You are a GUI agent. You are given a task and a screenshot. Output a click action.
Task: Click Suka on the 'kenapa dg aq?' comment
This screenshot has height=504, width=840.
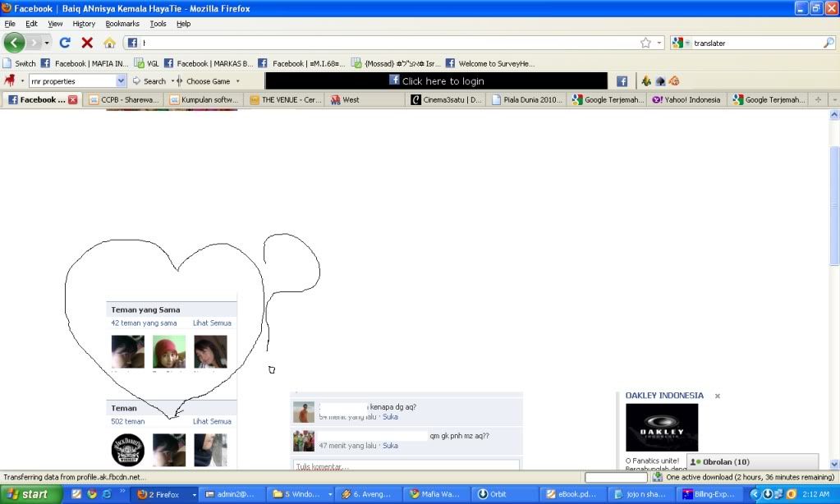tap(390, 417)
